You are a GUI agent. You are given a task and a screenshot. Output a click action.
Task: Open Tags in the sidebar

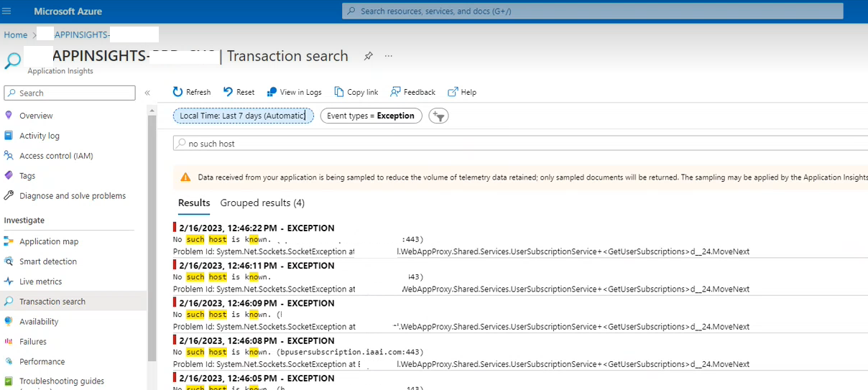27,176
